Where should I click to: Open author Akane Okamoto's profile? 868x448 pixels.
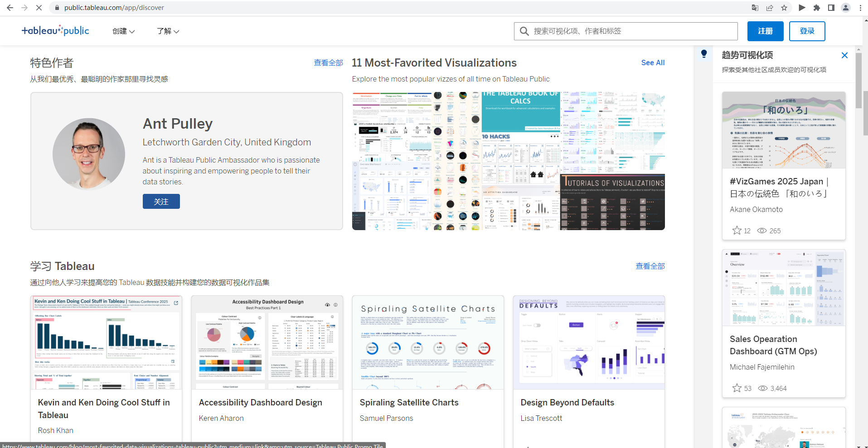click(756, 209)
